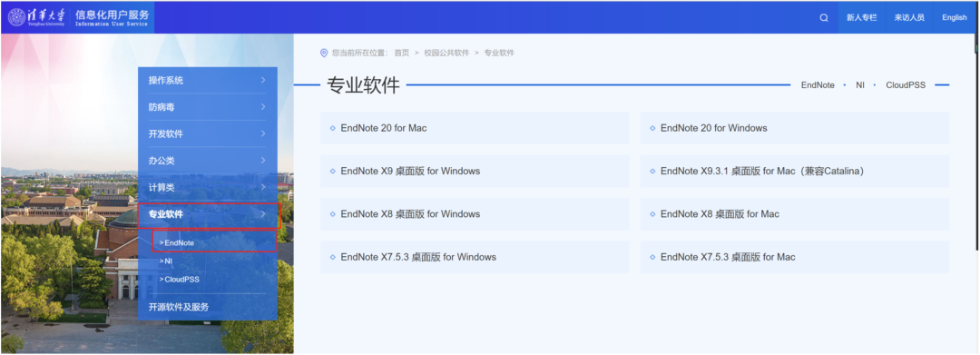Viewport: 980px width, 355px height.
Task: Click diamond bullet beside EndNote X9.3.1 Mac
Action: pos(652,172)
